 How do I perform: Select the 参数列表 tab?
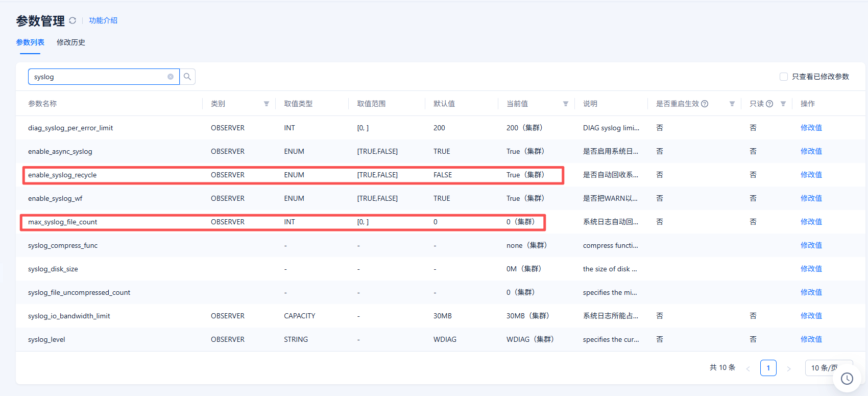coord(30,42)
